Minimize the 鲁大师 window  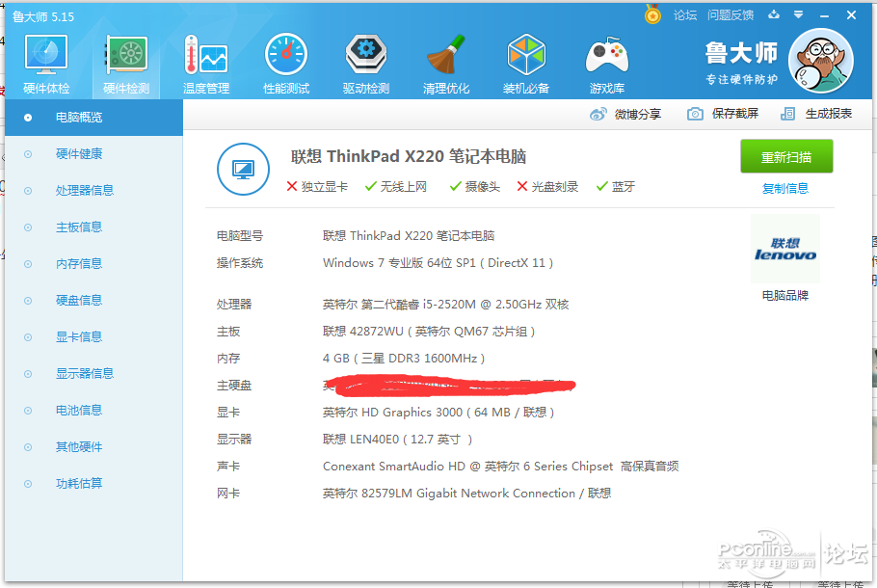click(824, 15)
